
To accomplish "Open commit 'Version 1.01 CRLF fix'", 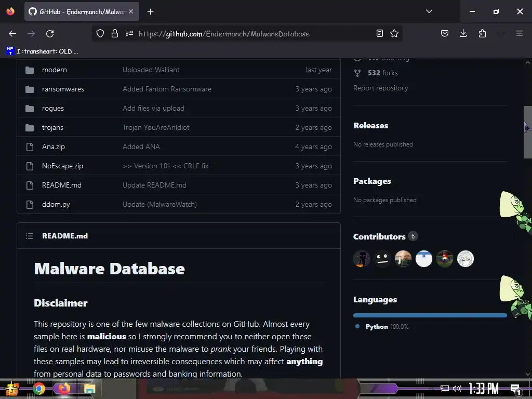I will tap(166, 166).
